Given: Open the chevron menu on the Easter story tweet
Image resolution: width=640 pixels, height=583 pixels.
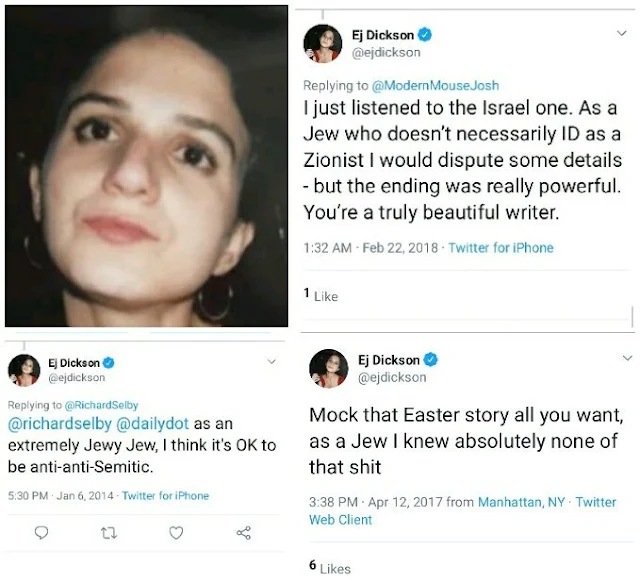Looking at the screenshot, I should pyautogui.click(x=621, y=358).
